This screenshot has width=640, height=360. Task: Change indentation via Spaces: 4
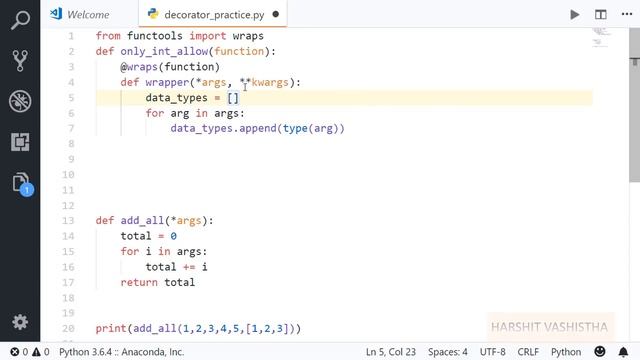448,352
